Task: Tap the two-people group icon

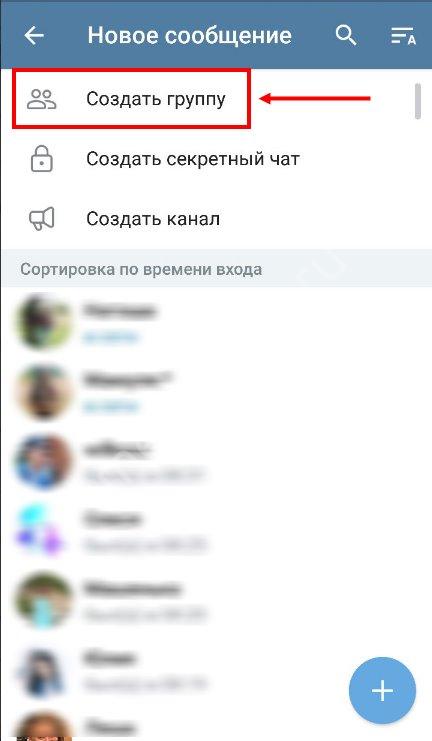Action: click(x=42, y=99)
